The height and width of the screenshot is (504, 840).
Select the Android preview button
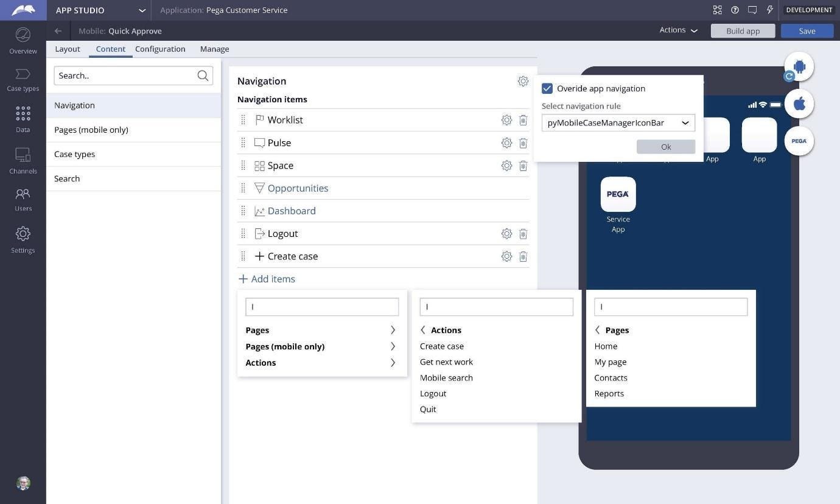(x=799, y=66)
